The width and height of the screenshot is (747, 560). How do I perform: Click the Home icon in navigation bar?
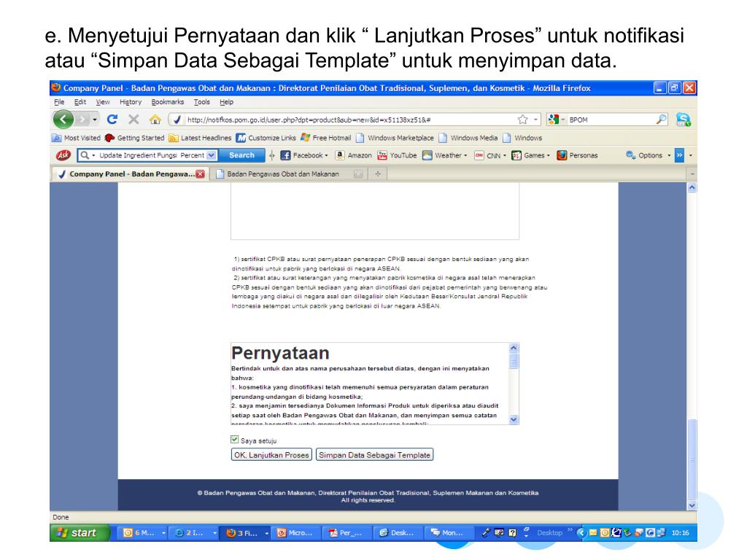point(155,120)
